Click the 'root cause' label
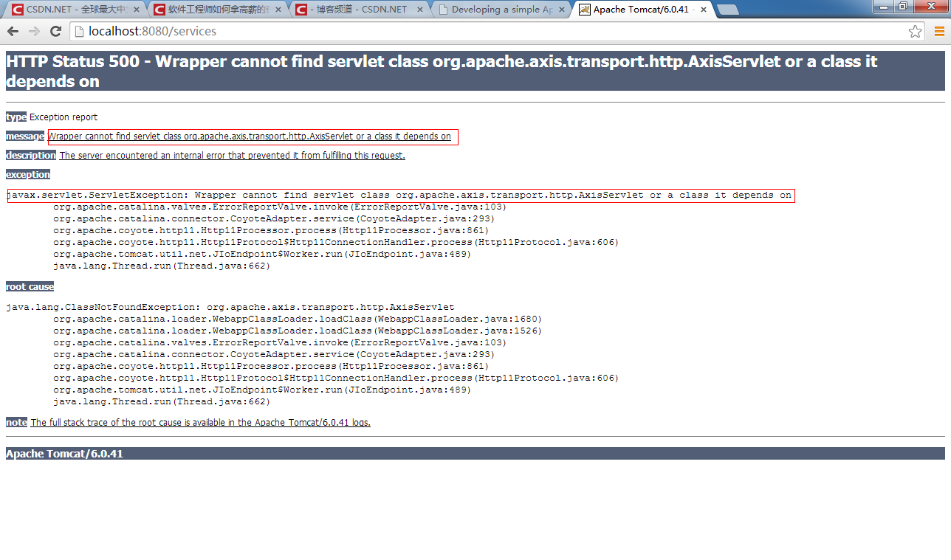 (30, 287)
